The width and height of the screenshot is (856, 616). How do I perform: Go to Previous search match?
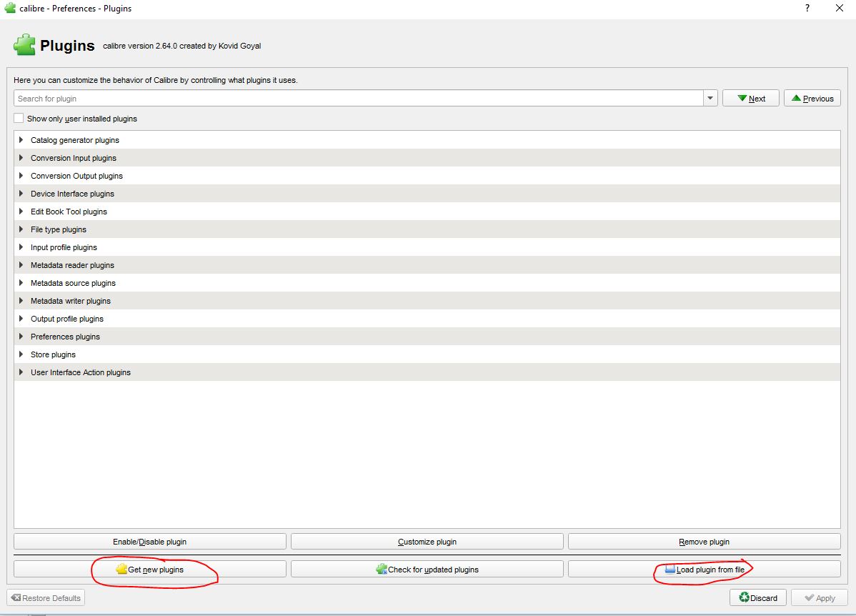[x=812, y=99]
